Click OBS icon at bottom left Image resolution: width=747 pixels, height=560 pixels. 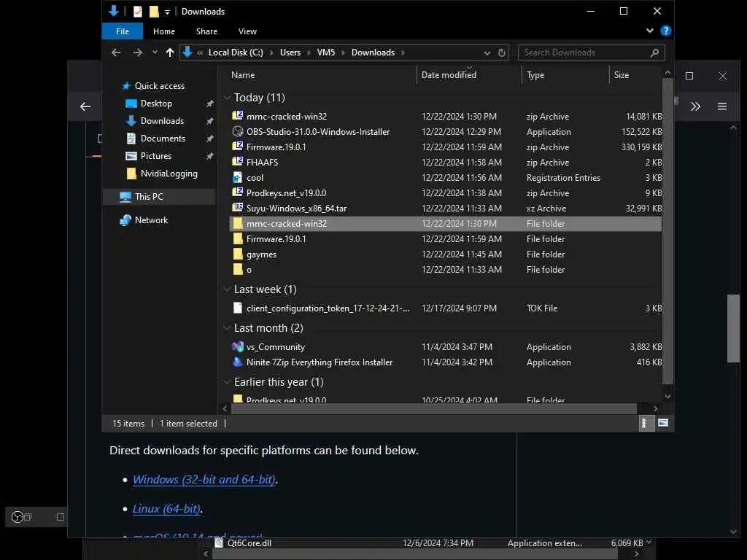(18, 517)
